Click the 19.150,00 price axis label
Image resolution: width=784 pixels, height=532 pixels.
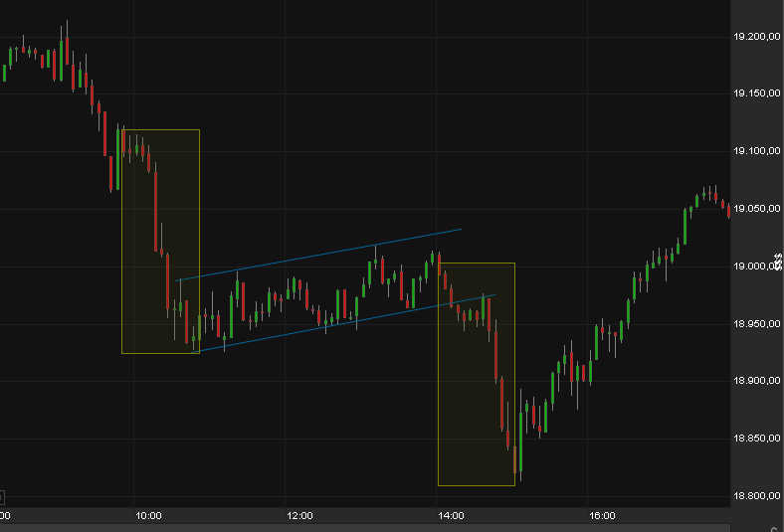click(756, 93)
